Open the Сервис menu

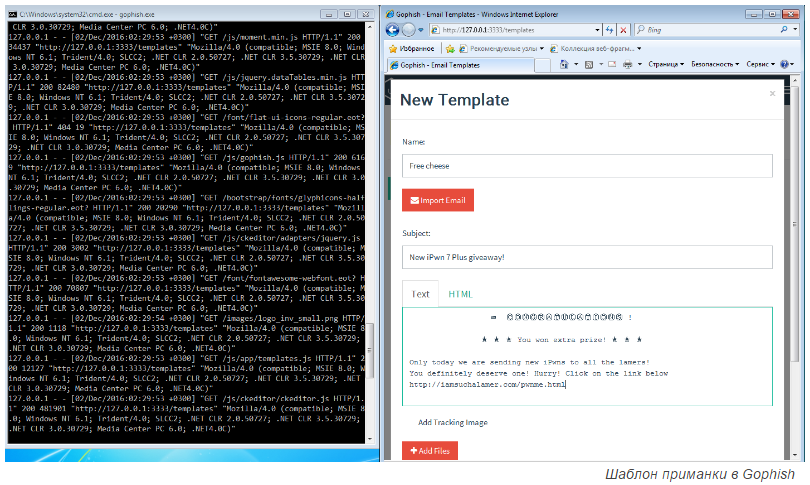pos(760,65)
